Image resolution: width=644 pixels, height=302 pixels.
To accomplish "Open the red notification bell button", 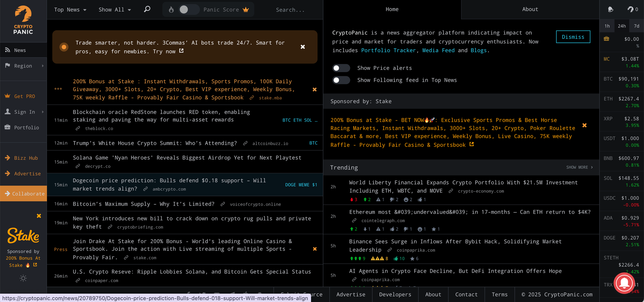I will pos(624,283).
